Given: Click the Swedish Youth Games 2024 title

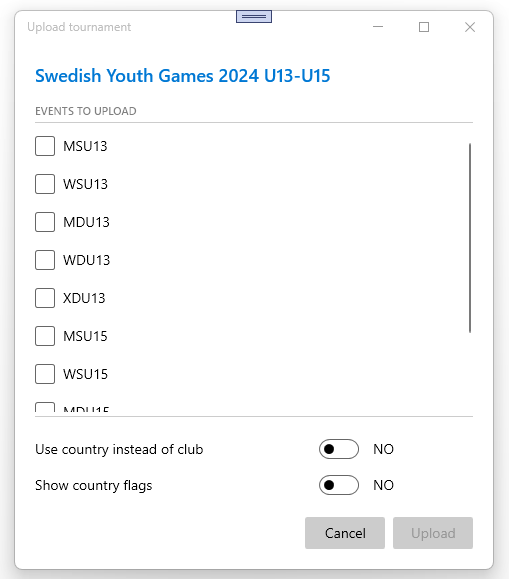Looking at the screenshot, I should [182, 76].
